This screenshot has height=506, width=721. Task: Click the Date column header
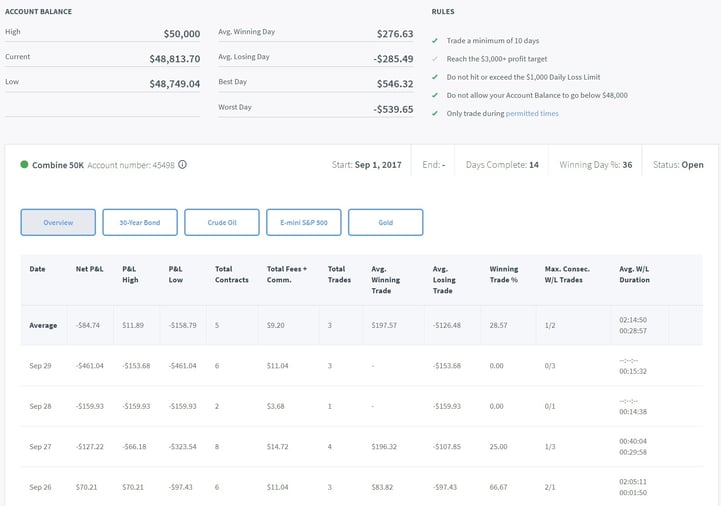click(x=38, y=269)
